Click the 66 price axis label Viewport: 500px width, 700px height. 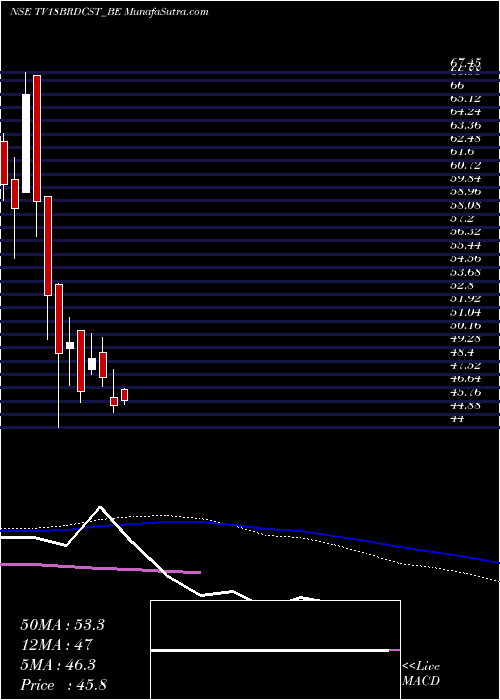[458, 84]
